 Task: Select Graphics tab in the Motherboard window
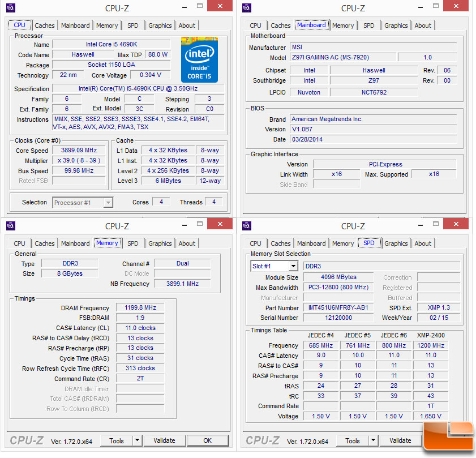pos(396,25)
